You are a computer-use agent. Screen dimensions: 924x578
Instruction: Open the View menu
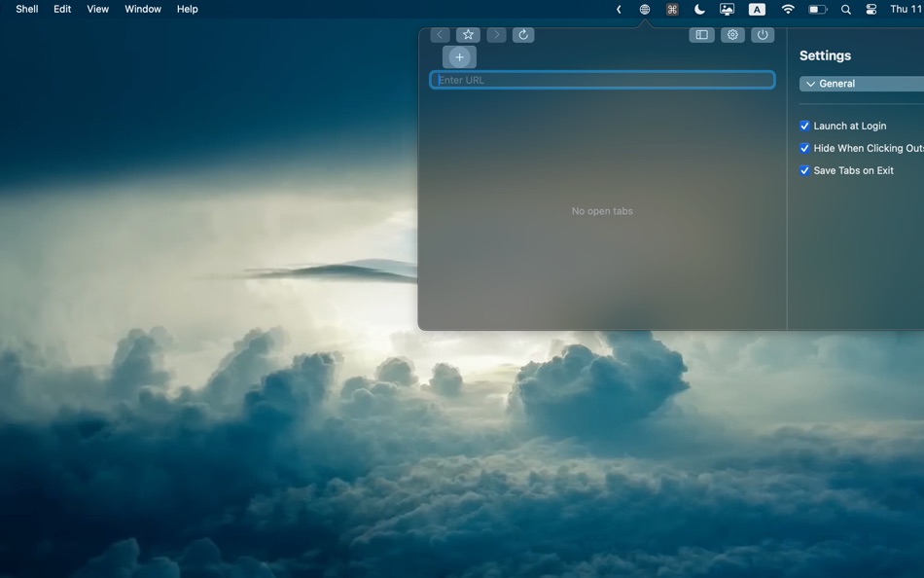(x=98, y=9)
